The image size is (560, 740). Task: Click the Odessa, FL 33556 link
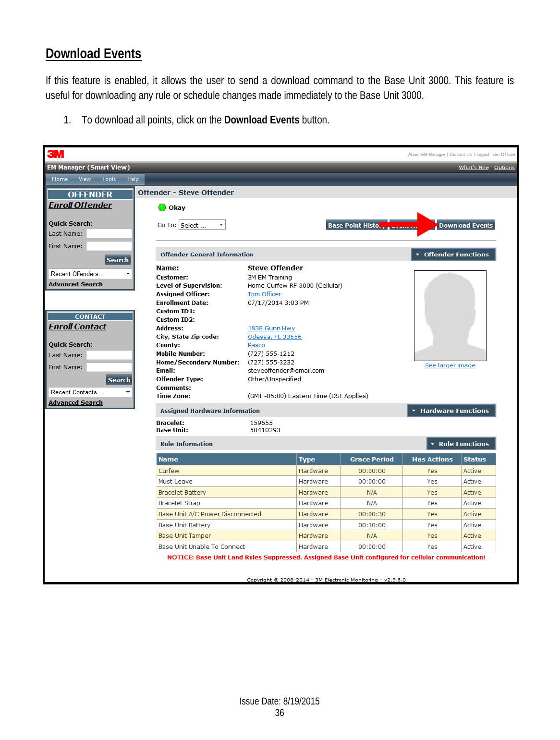(275, 337)
